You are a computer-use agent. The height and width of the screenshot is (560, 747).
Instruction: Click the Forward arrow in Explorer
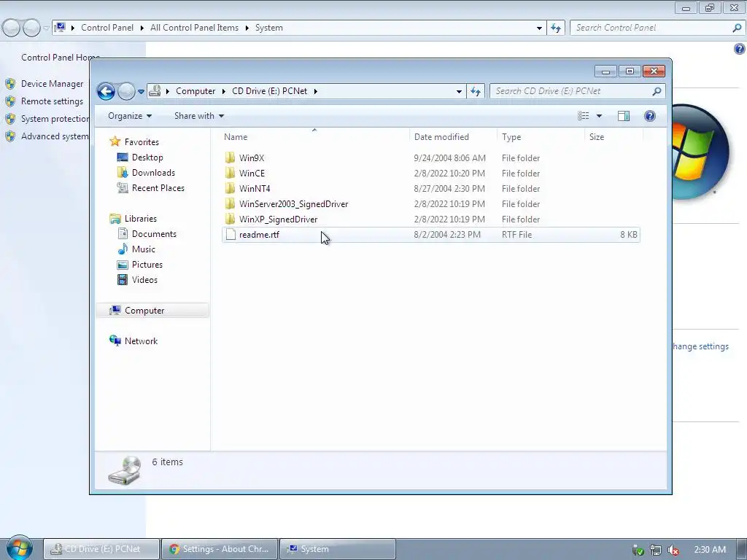(x=126, y=91)
